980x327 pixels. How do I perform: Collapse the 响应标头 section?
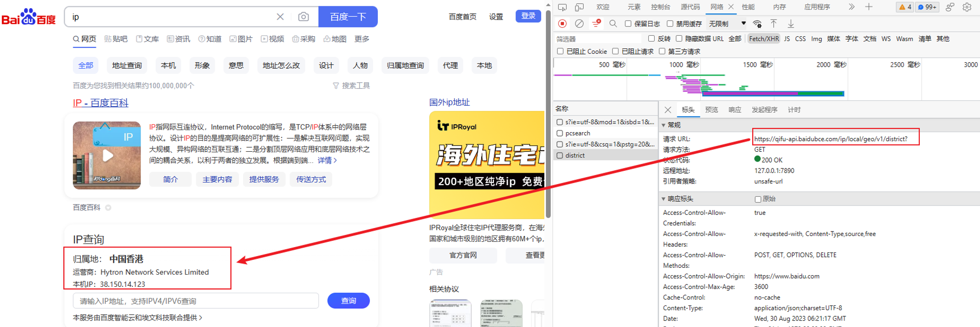tap(664, 199)
